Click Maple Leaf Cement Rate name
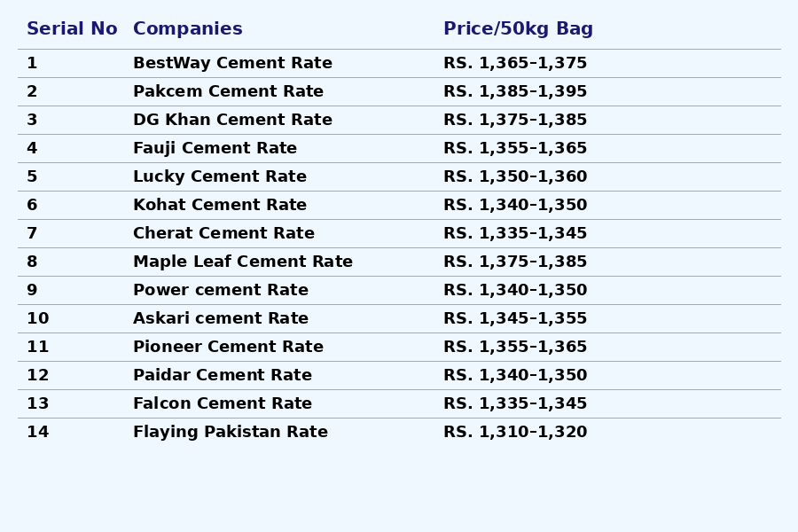Screen dimensions: 798x532 point(243,262)
